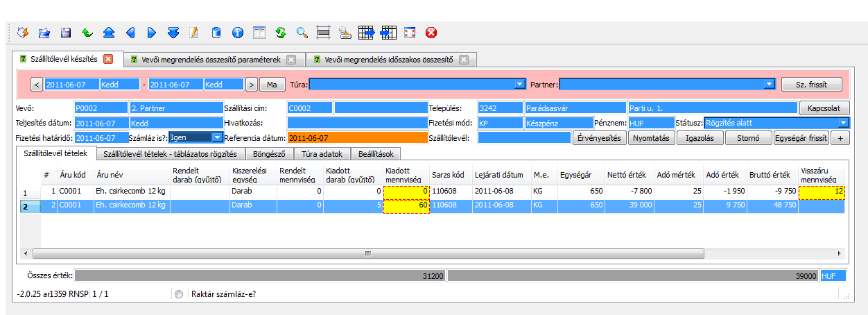Click the blue info icon
Image resolution: width=868 pixels, height=315 pixels.
[237, 32]
